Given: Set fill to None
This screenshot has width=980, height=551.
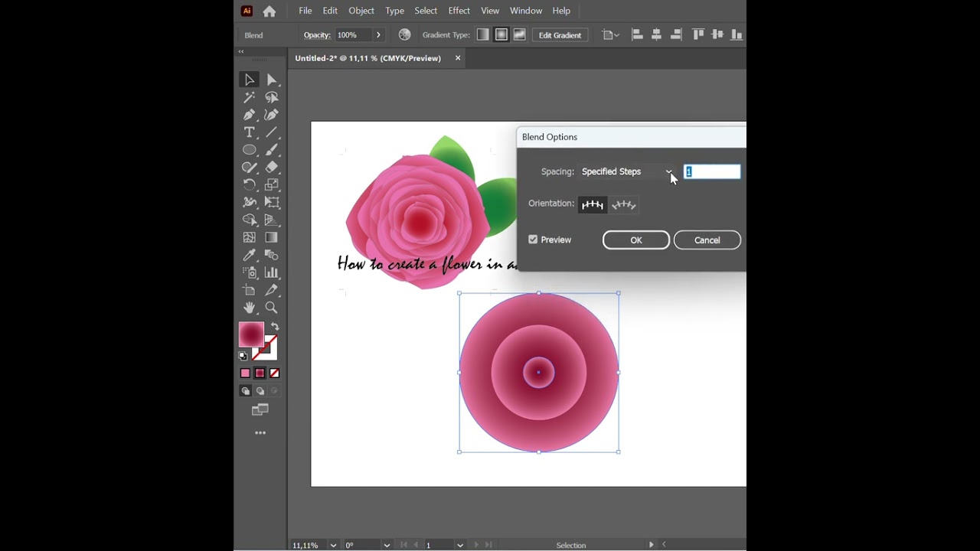Looking at the screenshot, I should (274, 373).
